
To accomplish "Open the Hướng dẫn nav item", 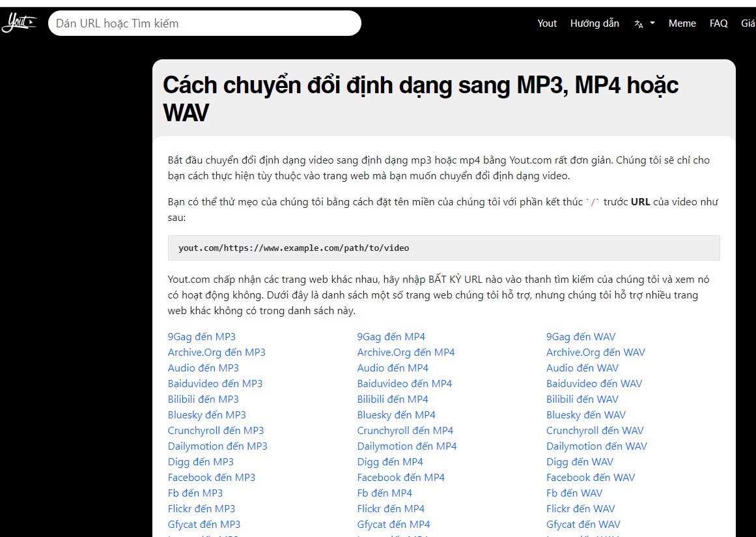I will click(595, 23).
